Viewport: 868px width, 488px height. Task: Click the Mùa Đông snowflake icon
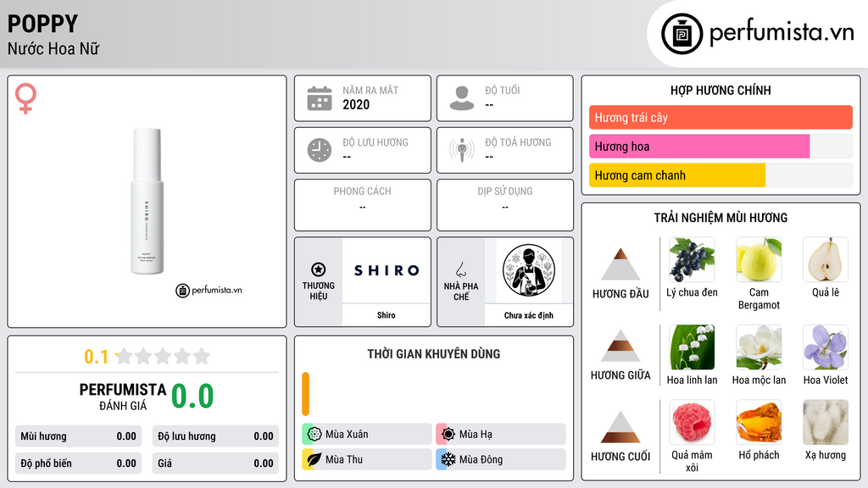point(448,459)
